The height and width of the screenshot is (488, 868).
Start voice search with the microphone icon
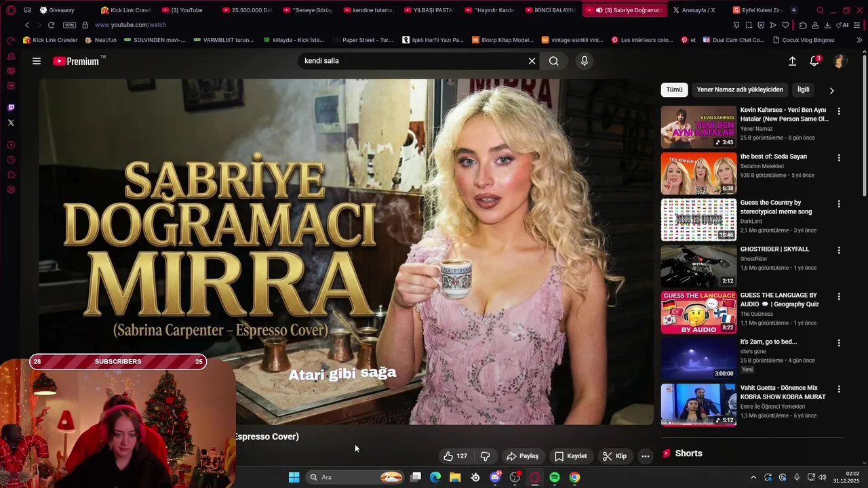point(585,61)
